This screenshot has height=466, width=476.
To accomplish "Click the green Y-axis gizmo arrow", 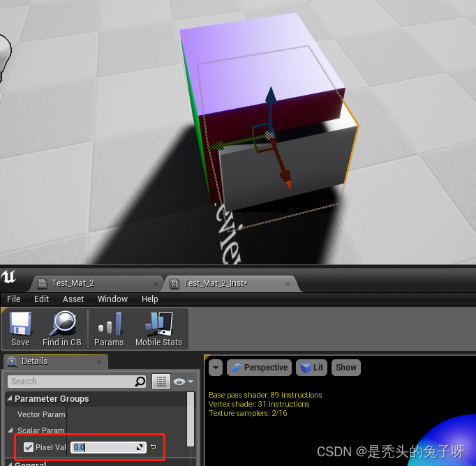I will coord(217,146).
